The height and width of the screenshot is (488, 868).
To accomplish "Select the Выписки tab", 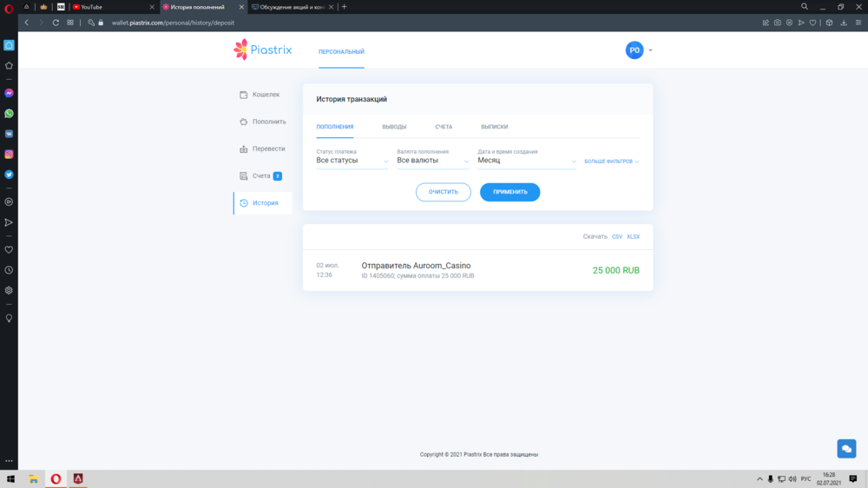I will point(494,128).
